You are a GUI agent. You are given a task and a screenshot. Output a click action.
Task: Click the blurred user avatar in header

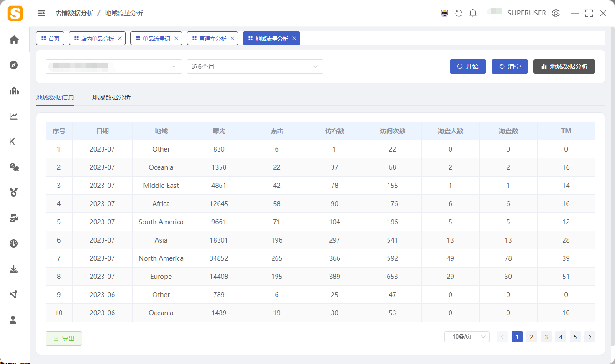[494, 11]
